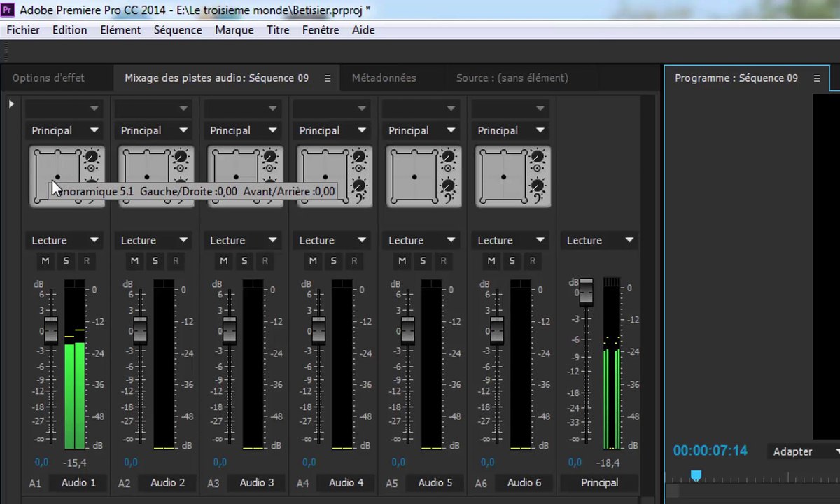Switch to the Source (sans élément) tab
The image size is (840, 504).
pos(512,78)
